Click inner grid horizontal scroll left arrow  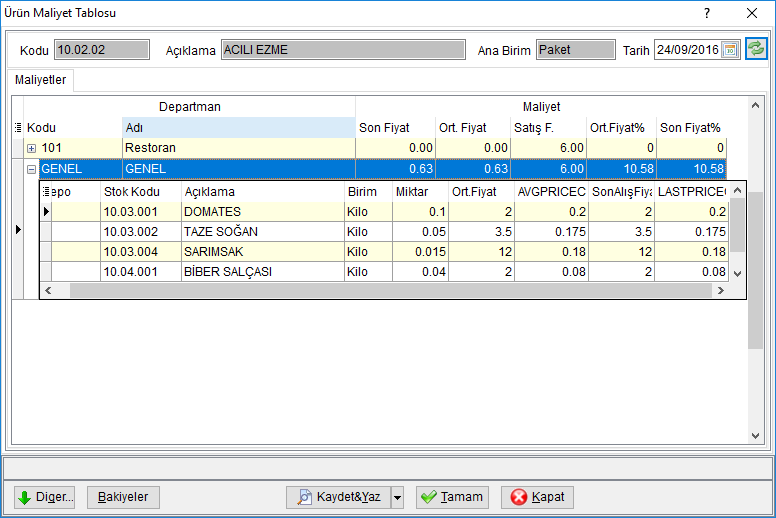[x=48, y=291]
